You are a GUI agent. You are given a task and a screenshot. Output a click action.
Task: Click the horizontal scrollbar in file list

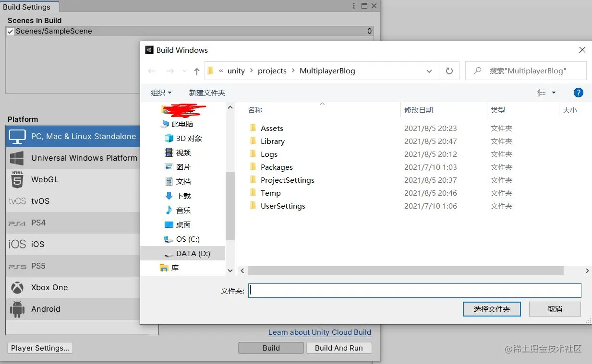click(x=406, y=271)
